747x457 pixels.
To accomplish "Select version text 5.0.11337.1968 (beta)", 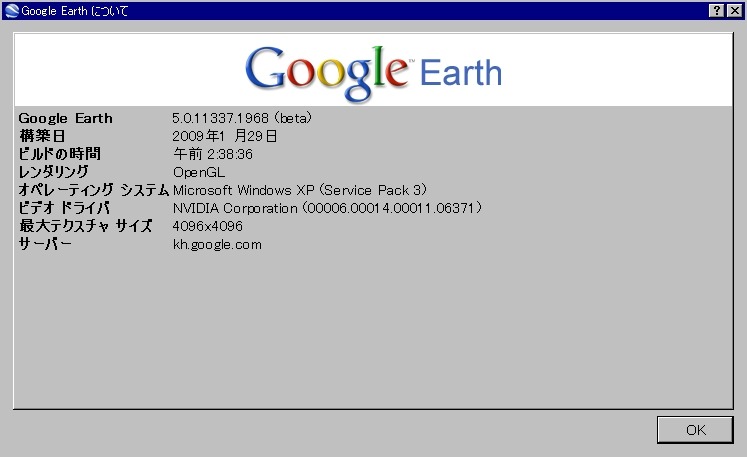I will point(242,118).
